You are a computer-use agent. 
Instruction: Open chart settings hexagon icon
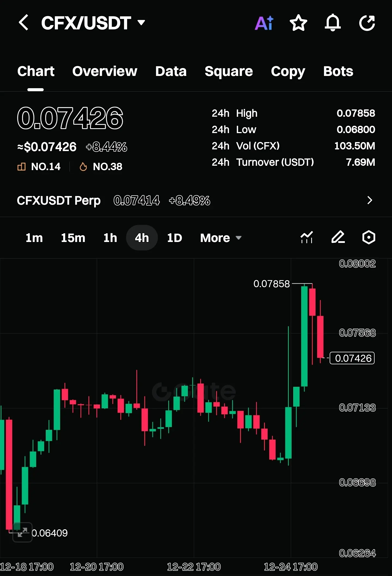[x=369, y=237]
